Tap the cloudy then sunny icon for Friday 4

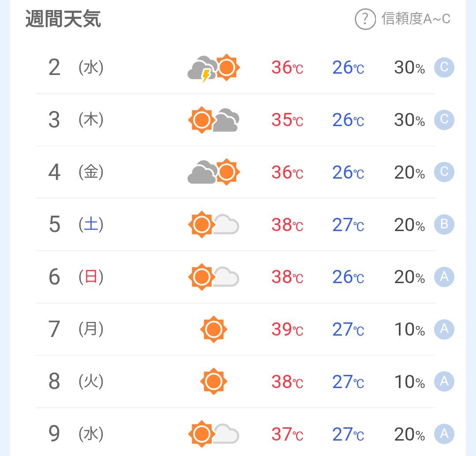coord(214,172)
